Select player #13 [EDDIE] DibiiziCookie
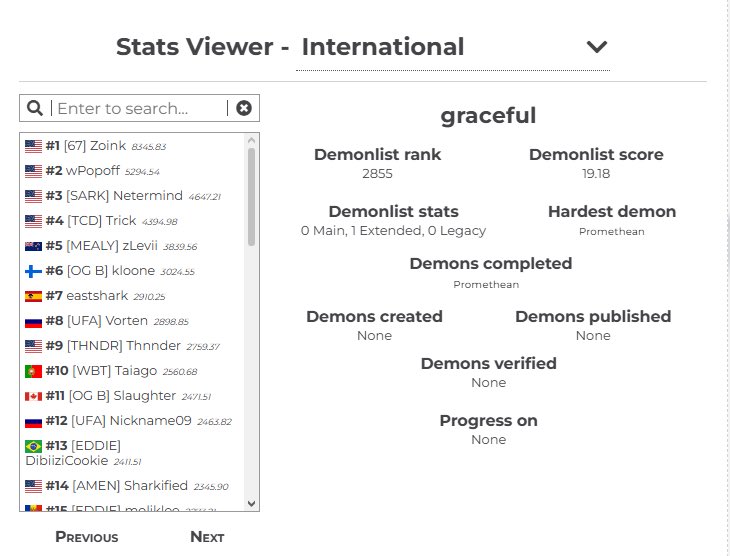Screen dimensions: 730x556 click(x=132, y=453)
